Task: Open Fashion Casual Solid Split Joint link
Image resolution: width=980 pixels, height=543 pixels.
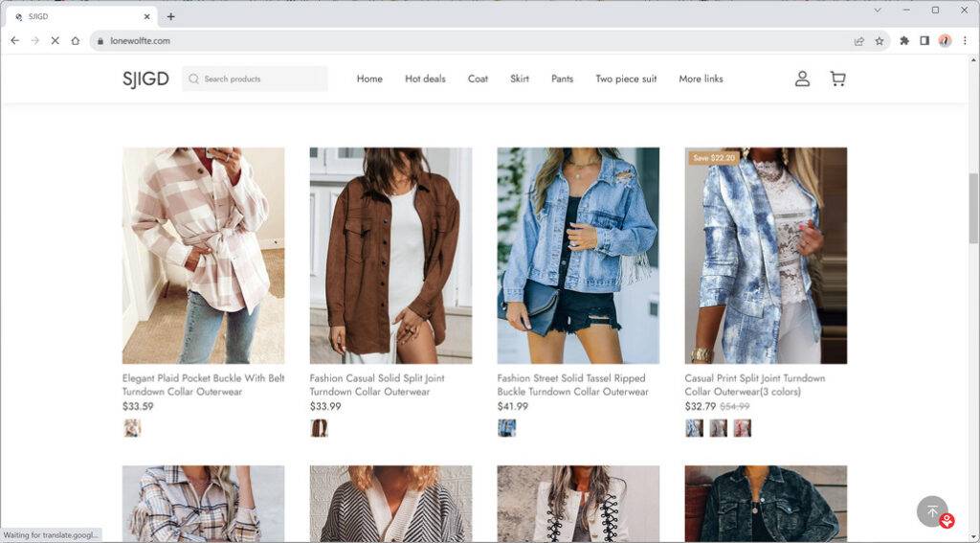Action: (377, 385)
